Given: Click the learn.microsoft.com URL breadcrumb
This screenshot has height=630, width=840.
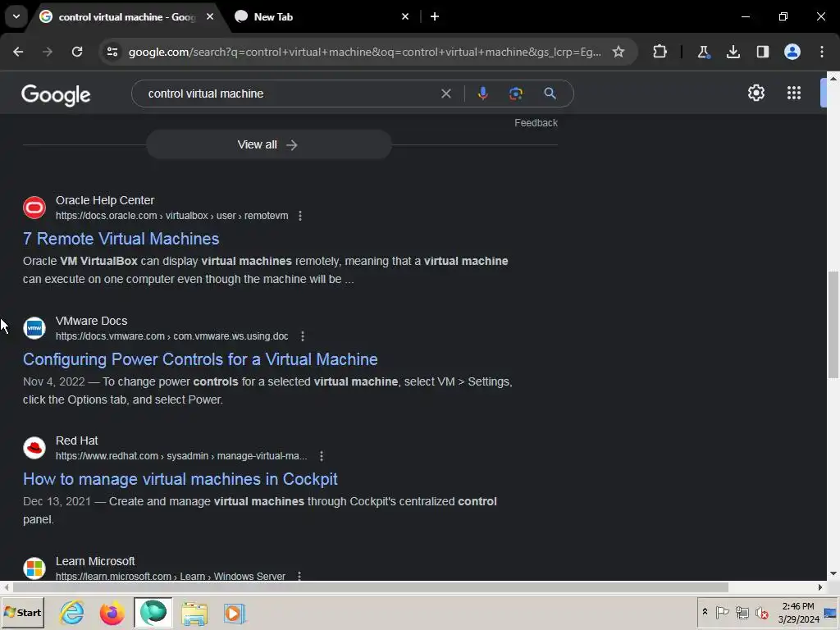Looking at the screenshot, I should 171,577.
